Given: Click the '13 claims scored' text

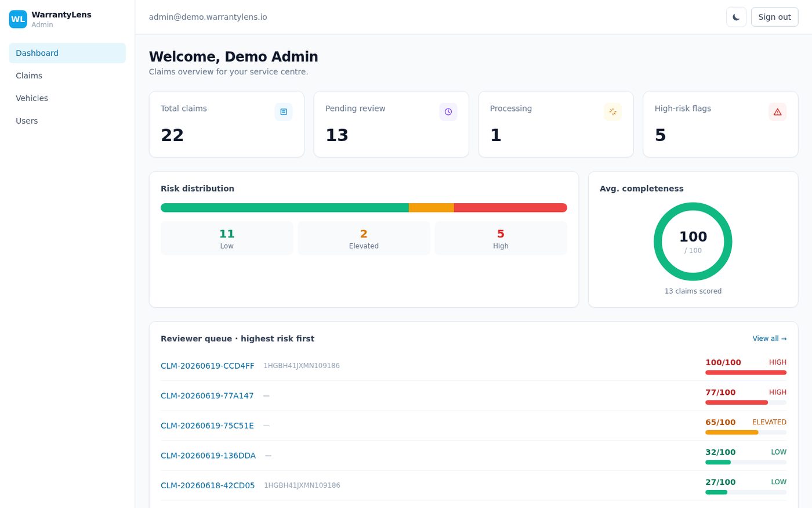Looking at the screenshot, I should (693, 291).
